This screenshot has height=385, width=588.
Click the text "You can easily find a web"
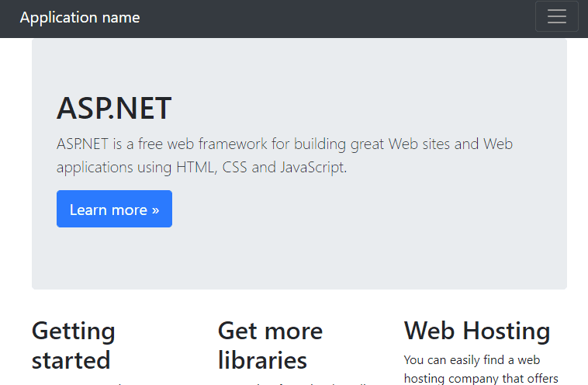pyautogui.click(x=472, y=360)
